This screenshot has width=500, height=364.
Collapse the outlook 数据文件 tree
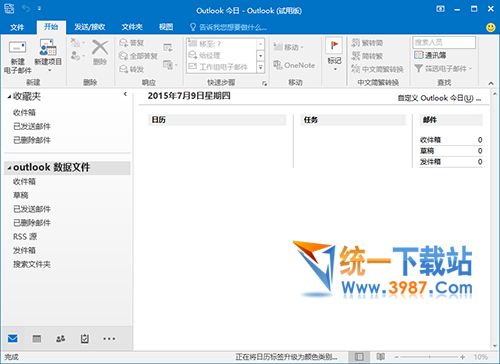pos(9,168)
